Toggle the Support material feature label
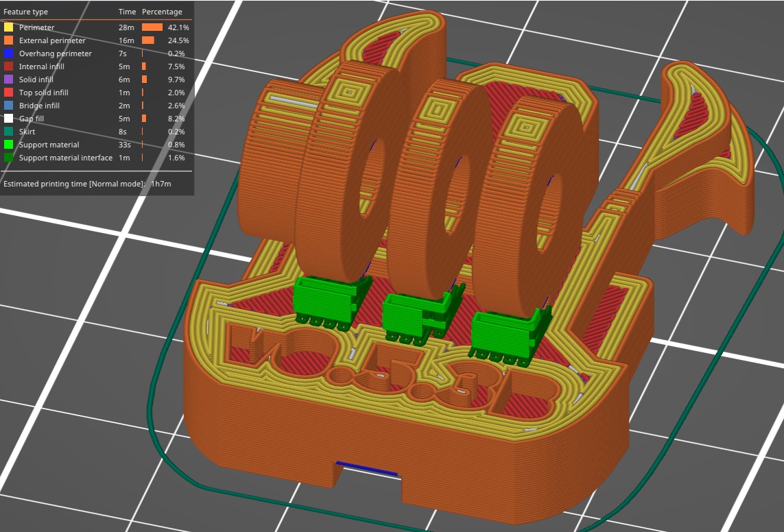 (x=49, y=145)
